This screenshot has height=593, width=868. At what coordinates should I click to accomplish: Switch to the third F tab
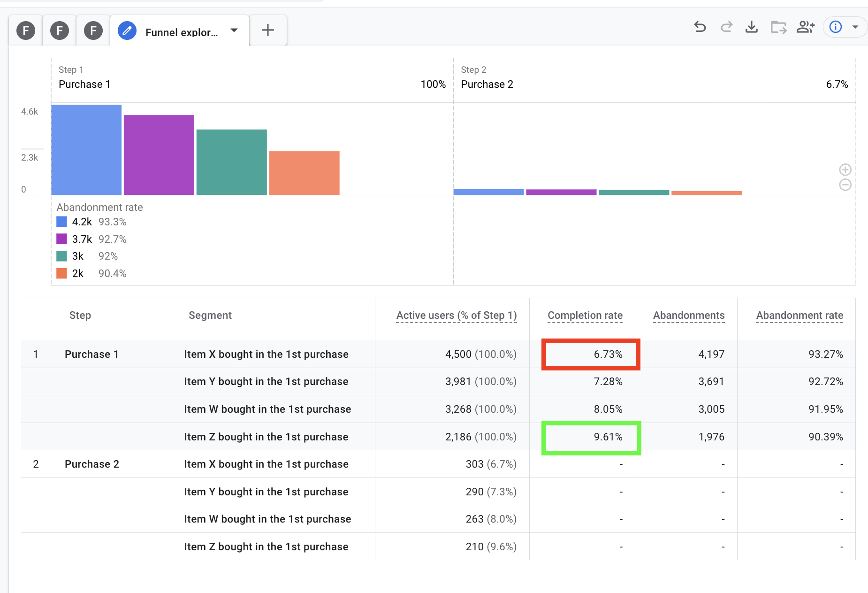coord(93,31)
